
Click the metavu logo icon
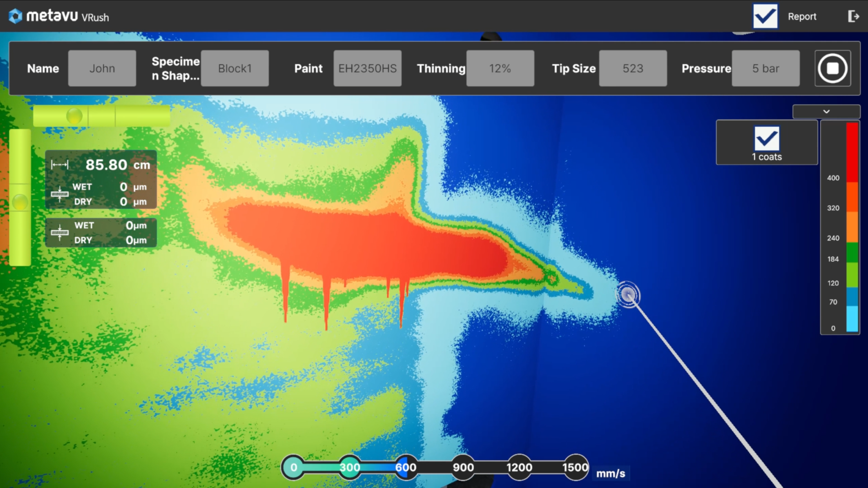click(15, 16)
